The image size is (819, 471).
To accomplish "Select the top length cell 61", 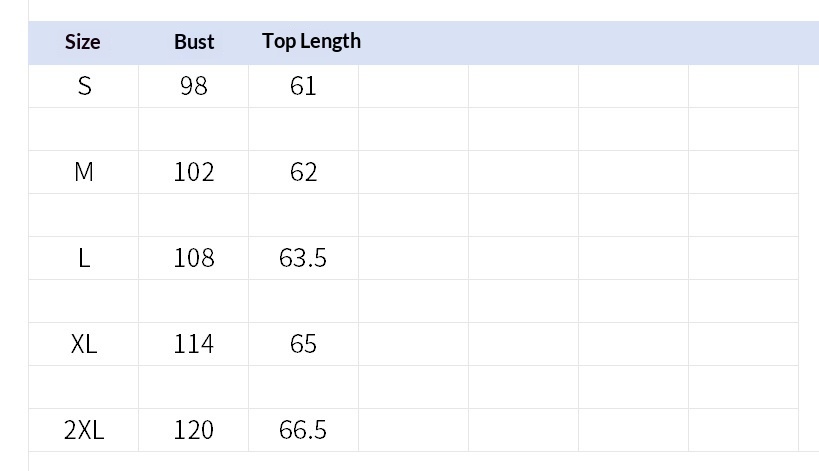I will pyautogui.click(x=303, y=86).
